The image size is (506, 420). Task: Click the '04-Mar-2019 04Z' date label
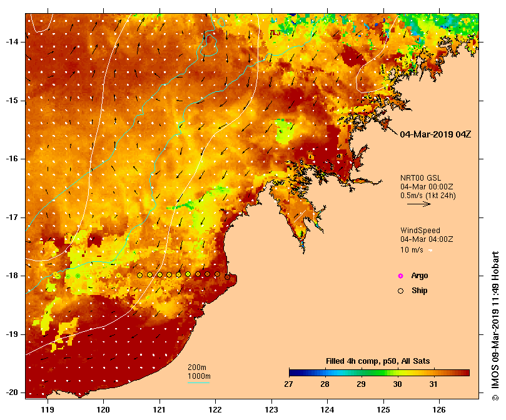(x=435, y=134)
